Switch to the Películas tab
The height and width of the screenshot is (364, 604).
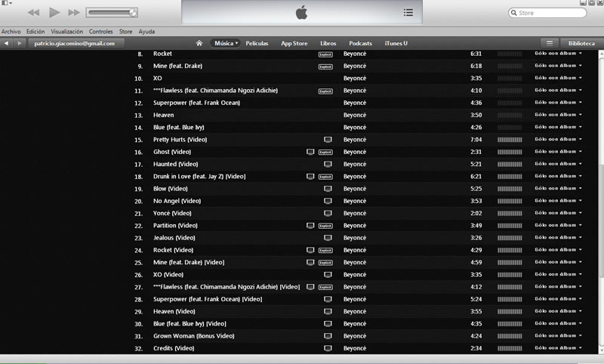pyautogui.click(x=257, y=43)
